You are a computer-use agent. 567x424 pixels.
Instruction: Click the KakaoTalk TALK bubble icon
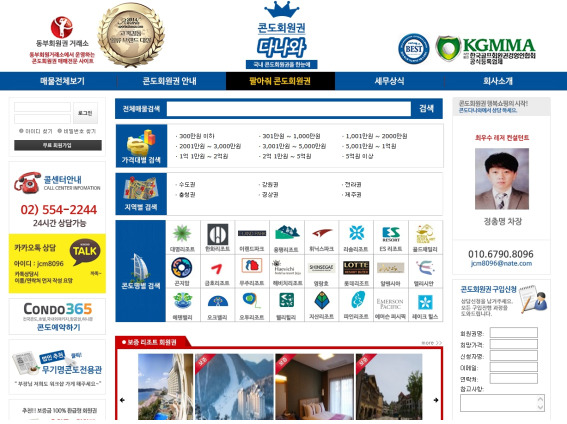(x=85, y=251)
